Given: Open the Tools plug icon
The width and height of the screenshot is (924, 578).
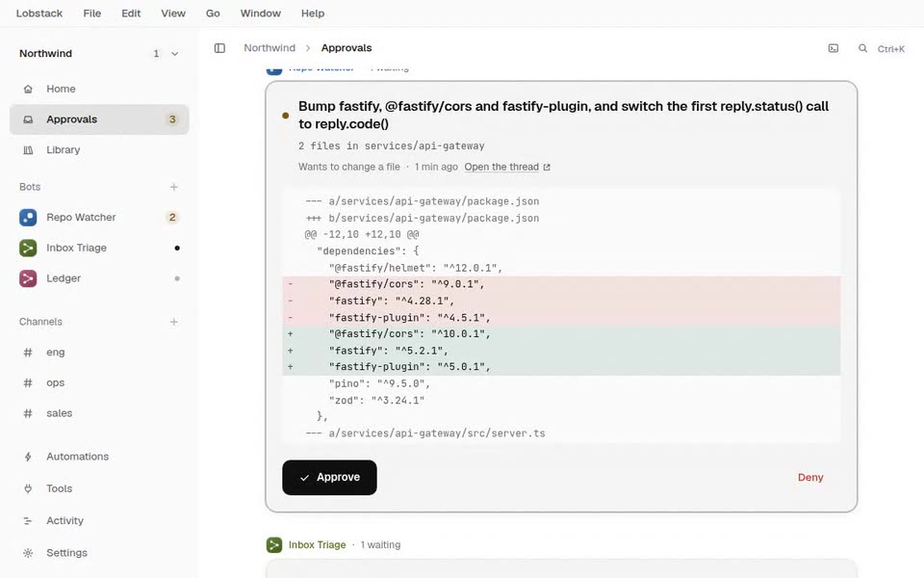Looking at the screenshot, I should 28,489.
